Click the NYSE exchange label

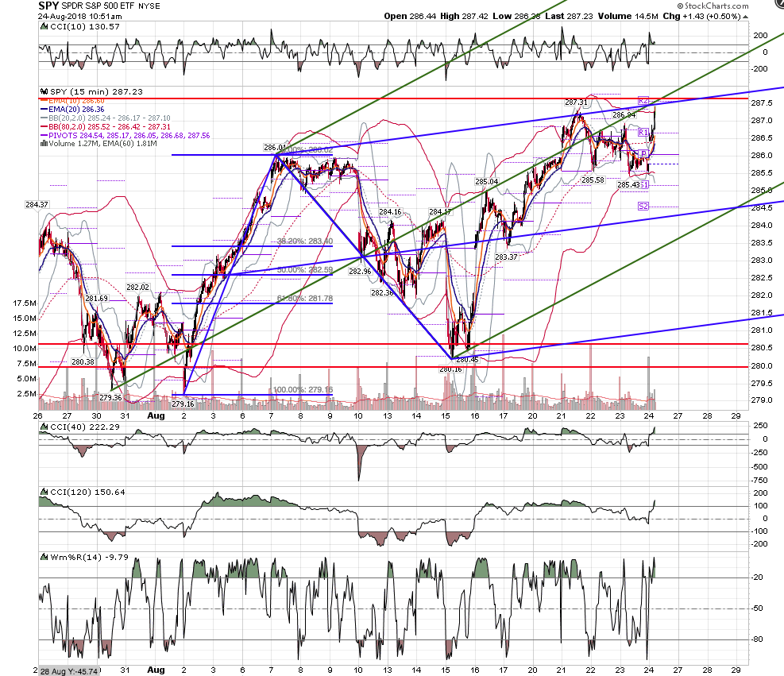pyautogui.click(x=149, y=6)
